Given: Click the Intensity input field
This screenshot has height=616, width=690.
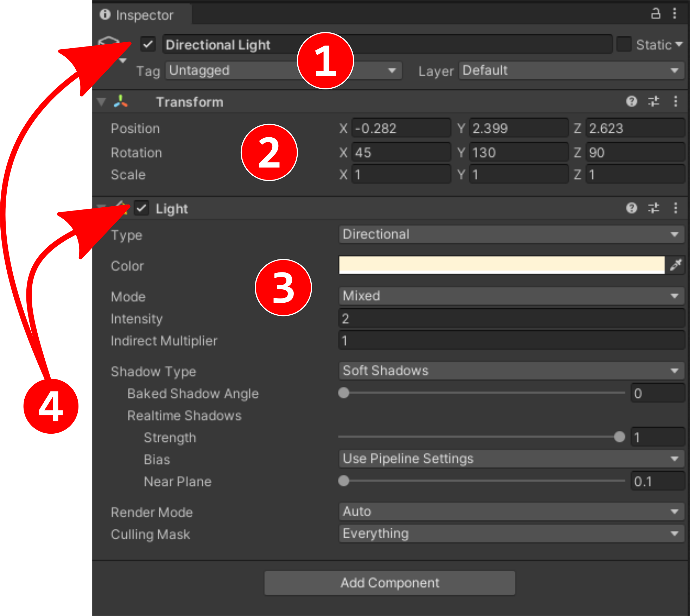Looking at the screenshot, I should tap(511, 318).
